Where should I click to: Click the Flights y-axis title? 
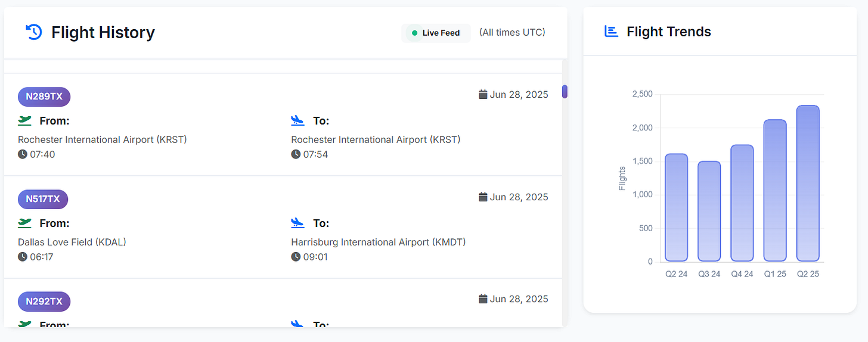tap(622, 178)
